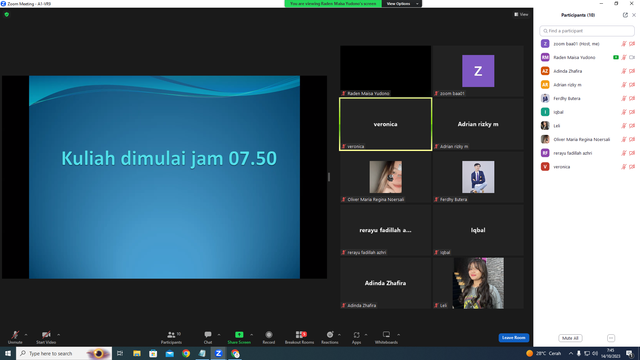Open the Chat panel
This screenshot has width=640, height=360.
coord(208,337)
